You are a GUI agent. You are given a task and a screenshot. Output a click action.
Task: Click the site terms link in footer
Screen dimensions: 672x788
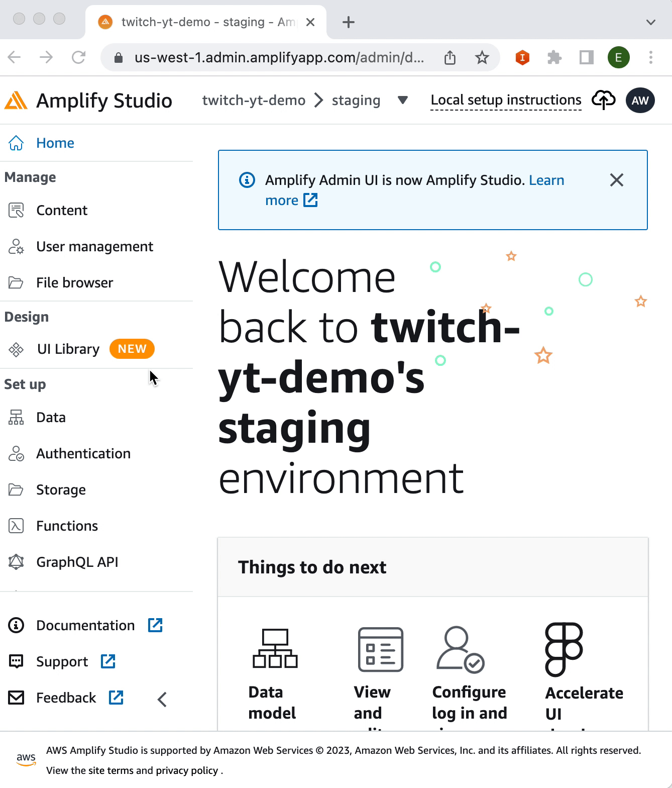pos(111,770)
